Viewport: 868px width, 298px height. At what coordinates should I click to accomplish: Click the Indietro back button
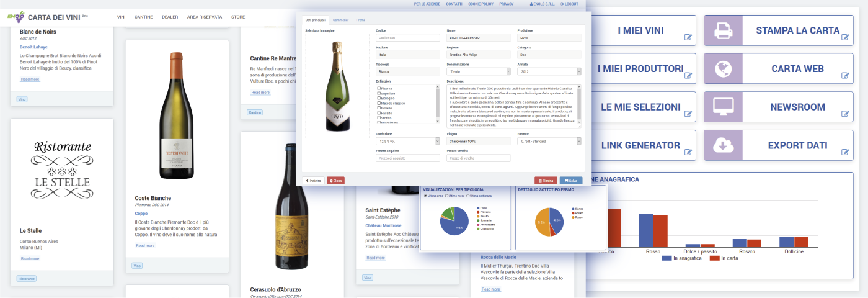pos(314,181)
